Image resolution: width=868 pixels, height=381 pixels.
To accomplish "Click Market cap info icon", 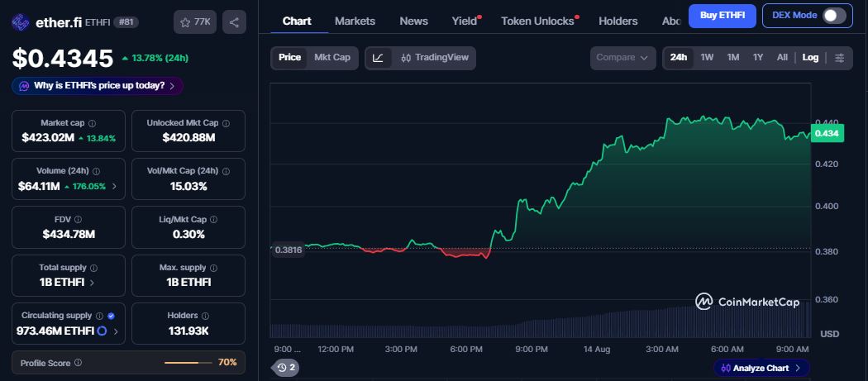I will pyautogui.click(x=92, y=123).
